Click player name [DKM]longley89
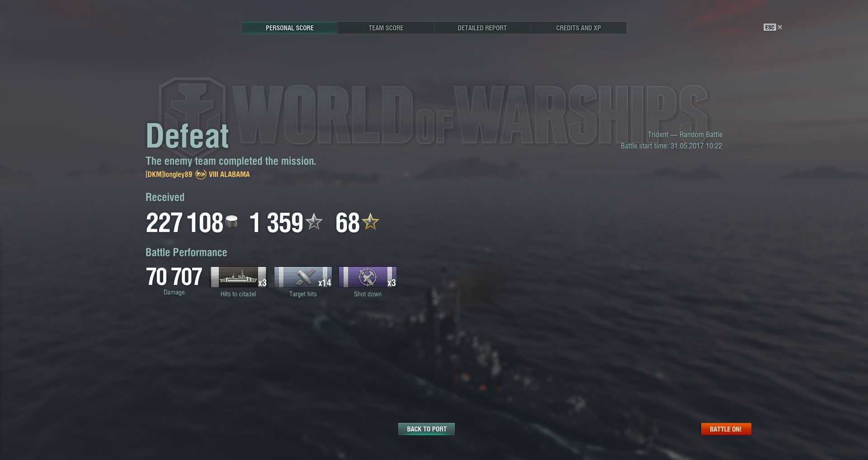 point(169,174)
